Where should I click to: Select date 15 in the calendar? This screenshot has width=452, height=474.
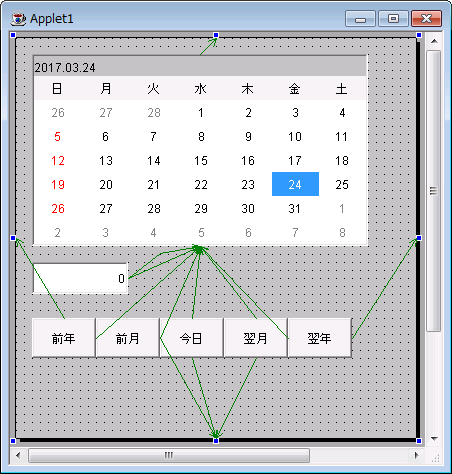pos(201,160)
